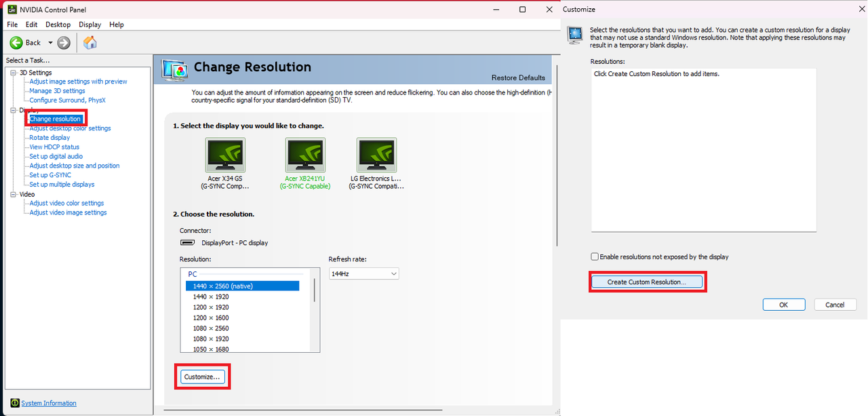The height and width of the screenshot is (416, 868).
Task: Select Adjust desktop size and position
Action: [74, 166]
